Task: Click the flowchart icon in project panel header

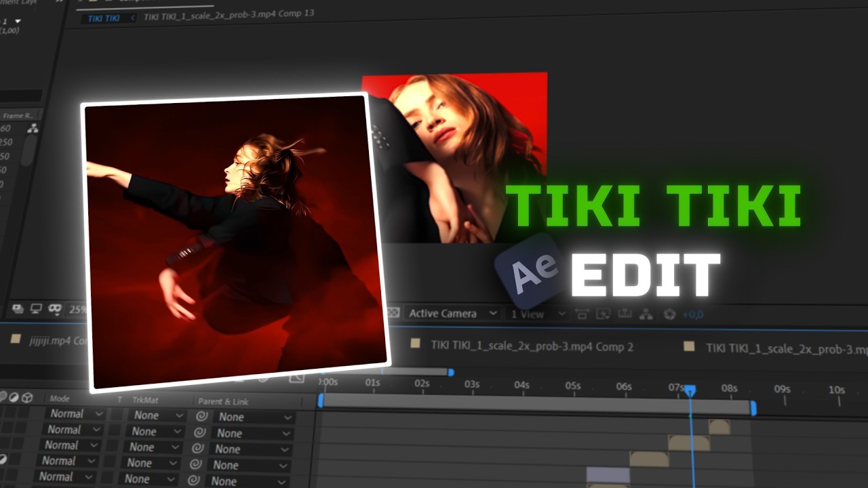Action: 32,128
